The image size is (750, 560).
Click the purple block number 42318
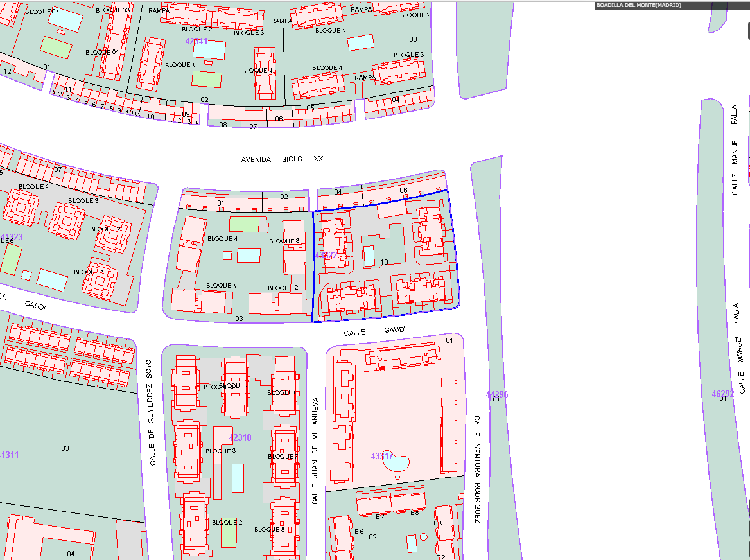240,437
